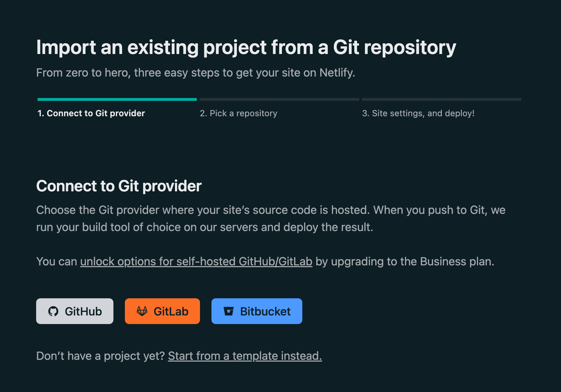Click the teal progress bar segment

tap(117, 99)
